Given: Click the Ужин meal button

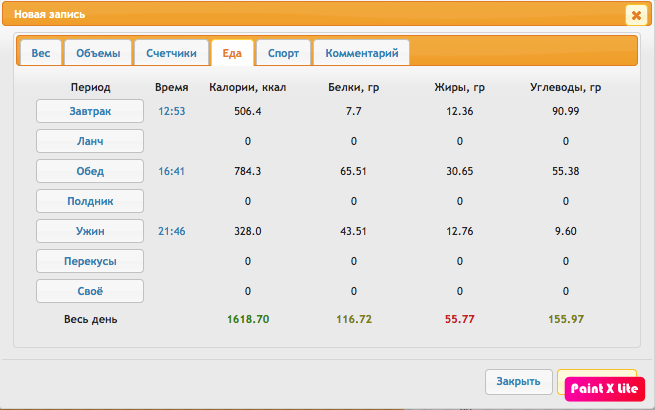Looking at the screenshot, I should (x=90, y=231).
